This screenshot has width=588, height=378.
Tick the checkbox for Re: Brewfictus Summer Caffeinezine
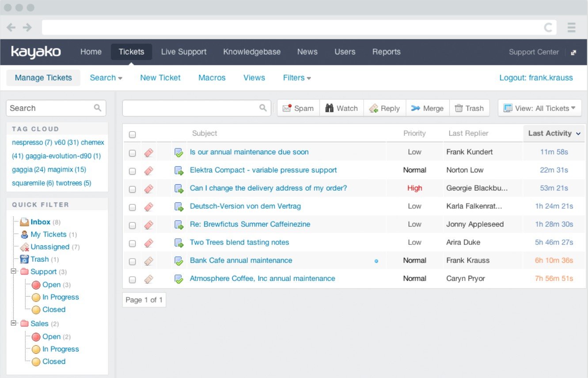[x=132, y=225]
